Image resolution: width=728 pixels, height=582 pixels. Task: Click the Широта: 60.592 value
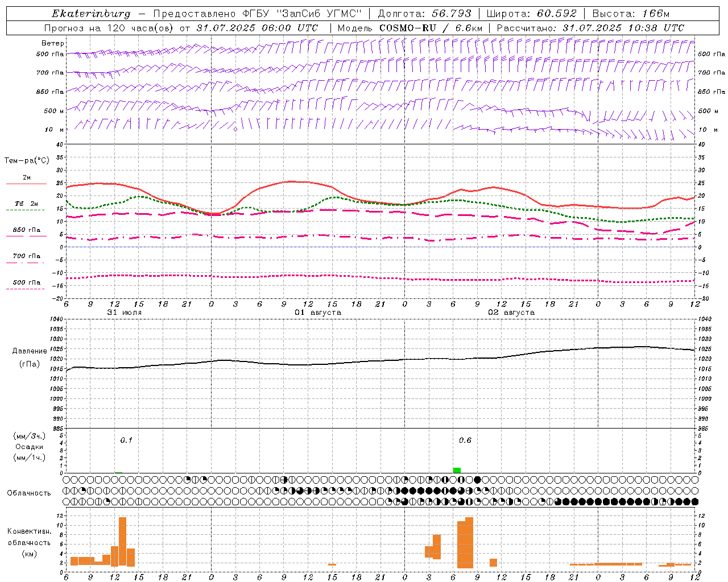(x=531, y=14)
